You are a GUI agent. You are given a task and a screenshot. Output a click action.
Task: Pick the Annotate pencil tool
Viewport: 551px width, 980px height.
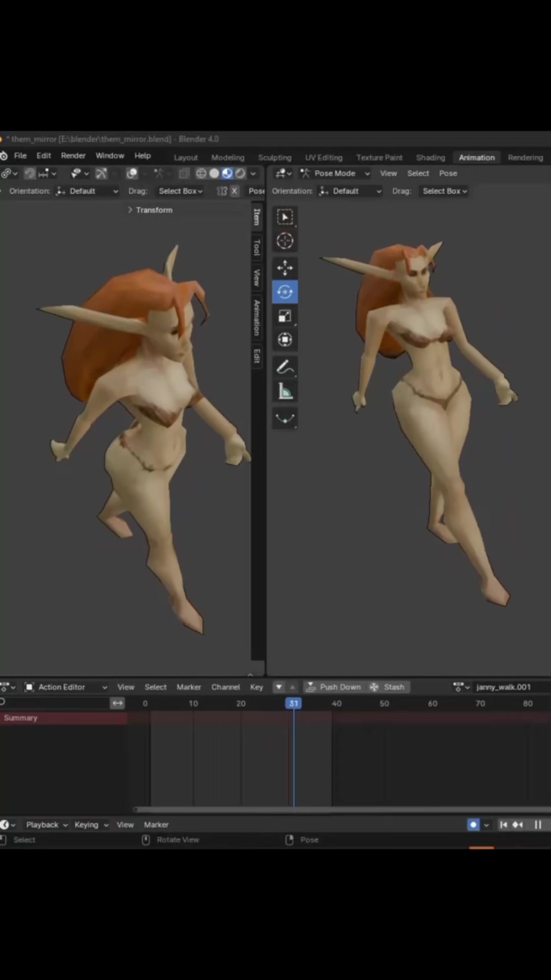coord(285,367)
